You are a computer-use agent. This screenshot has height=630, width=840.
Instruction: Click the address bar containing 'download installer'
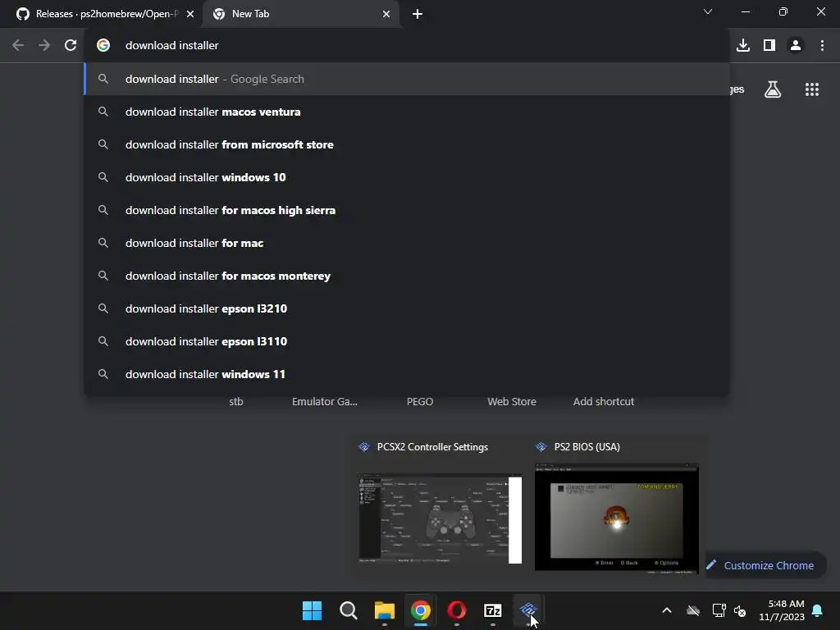pyautogui.click(x=407, y=46)
